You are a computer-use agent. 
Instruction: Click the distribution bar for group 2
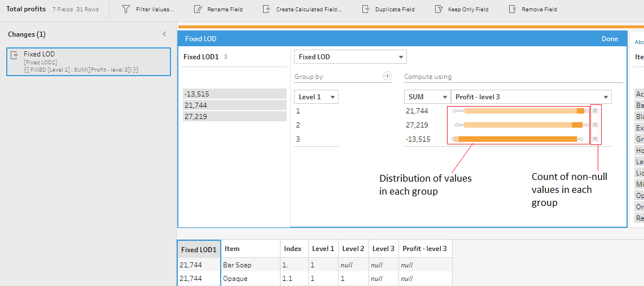522,125
